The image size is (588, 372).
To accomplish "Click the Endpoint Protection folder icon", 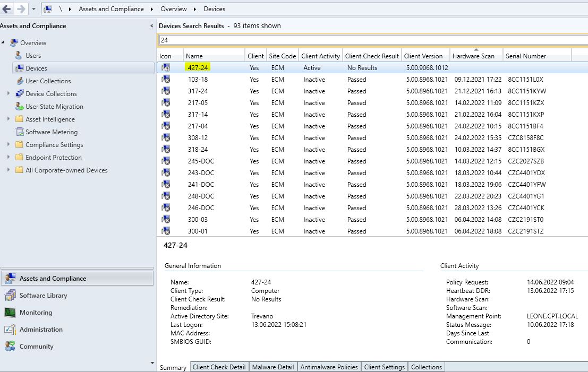I will 20,157.
